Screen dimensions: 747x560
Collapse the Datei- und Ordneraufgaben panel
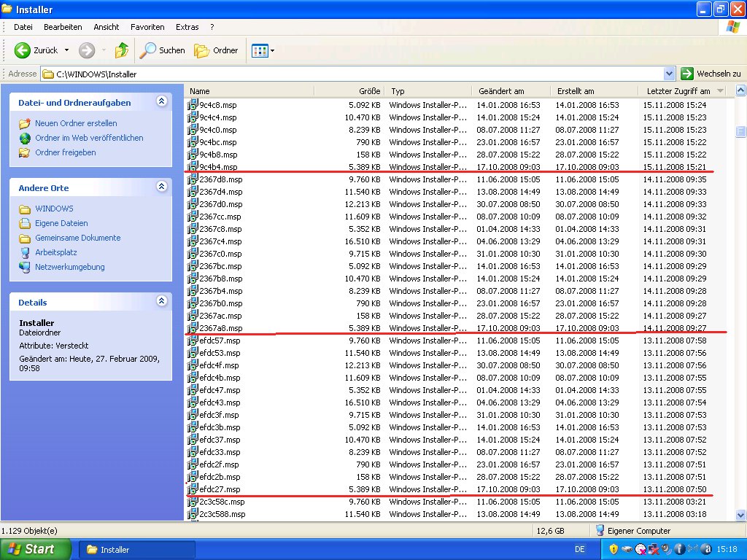(x=161, y=101)
